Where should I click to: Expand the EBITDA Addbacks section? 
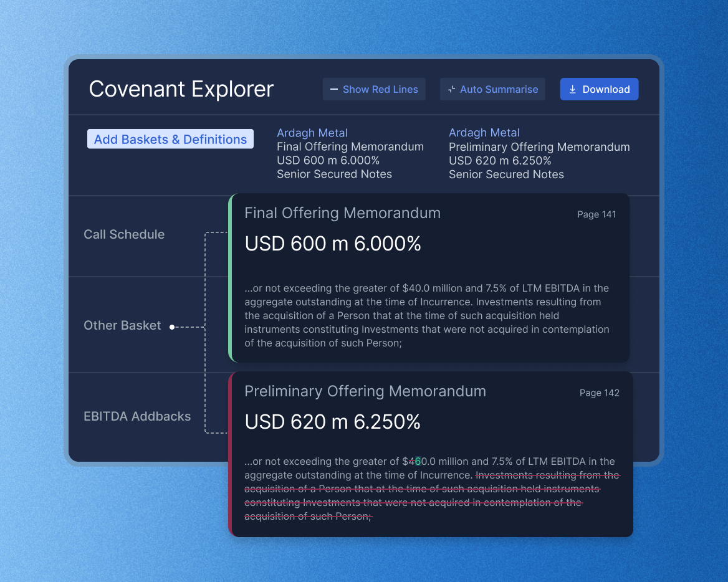pos(137,416)
